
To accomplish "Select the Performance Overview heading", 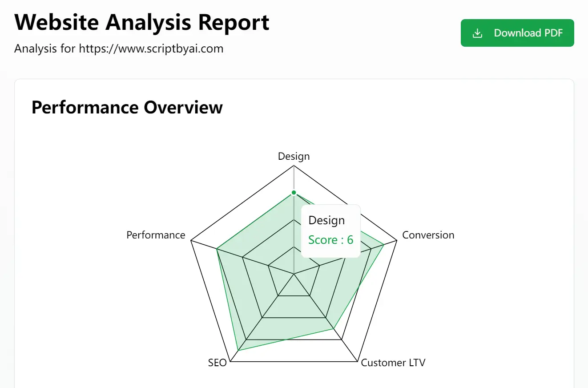I will coord(127,107).
